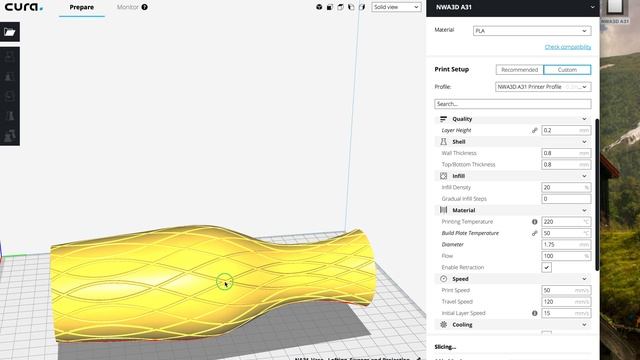Edit the Layer Height value field
640x360 pixels.
tap(566, 130)
